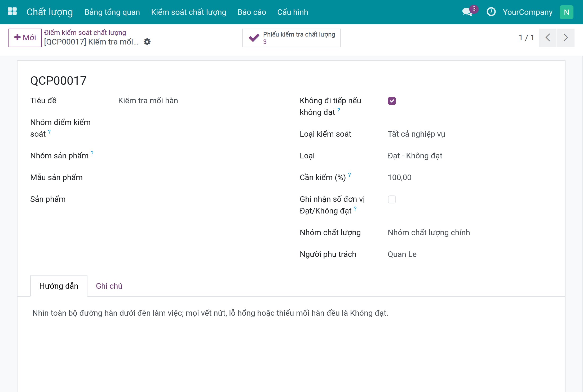Uncheck Không đi tiếp nếu không đạt

pyautogui.click(x=392, y=101)
